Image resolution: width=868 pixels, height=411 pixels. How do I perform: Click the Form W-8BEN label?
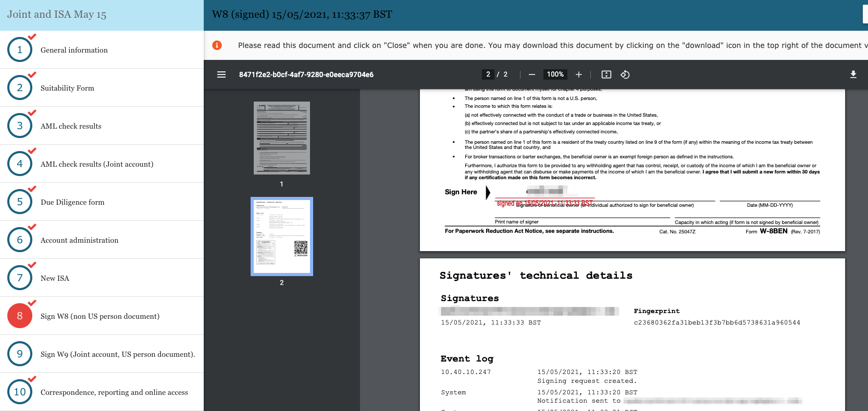[783, 231]
